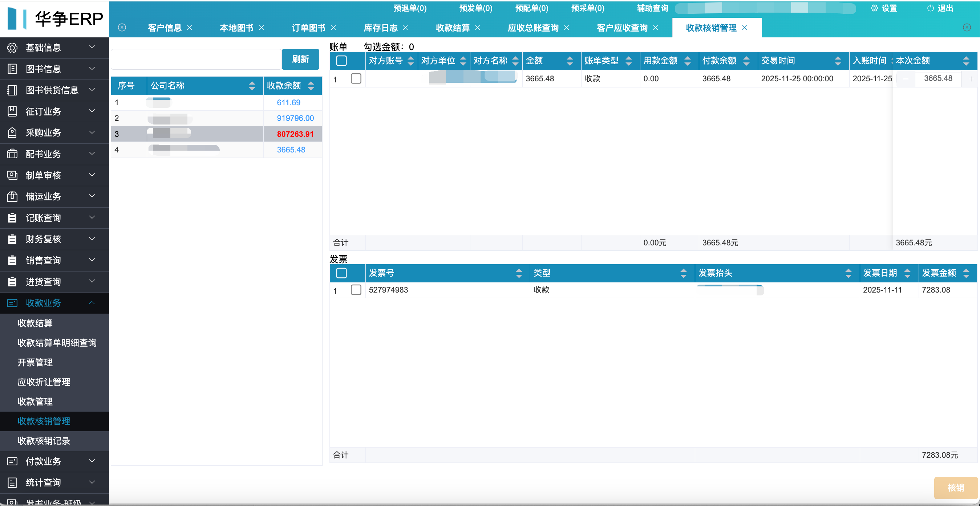Image resolution: width=980 pixels, height=506 pixels.
Task: Click the company search input field
Action: pyautogui.click(x=196, y=59)
